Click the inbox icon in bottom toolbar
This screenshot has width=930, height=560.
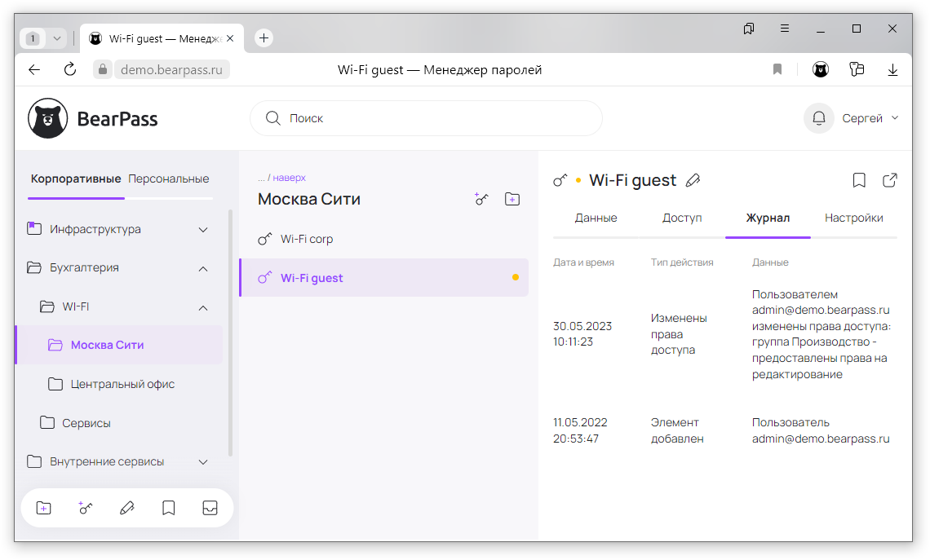click(x=210, y=508)
